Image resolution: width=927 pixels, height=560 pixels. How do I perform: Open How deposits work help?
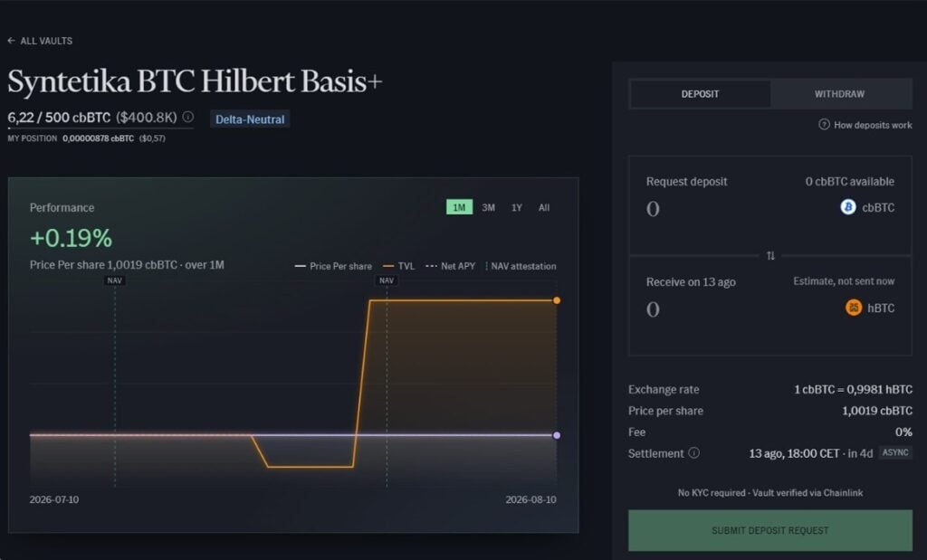point(865,125)
